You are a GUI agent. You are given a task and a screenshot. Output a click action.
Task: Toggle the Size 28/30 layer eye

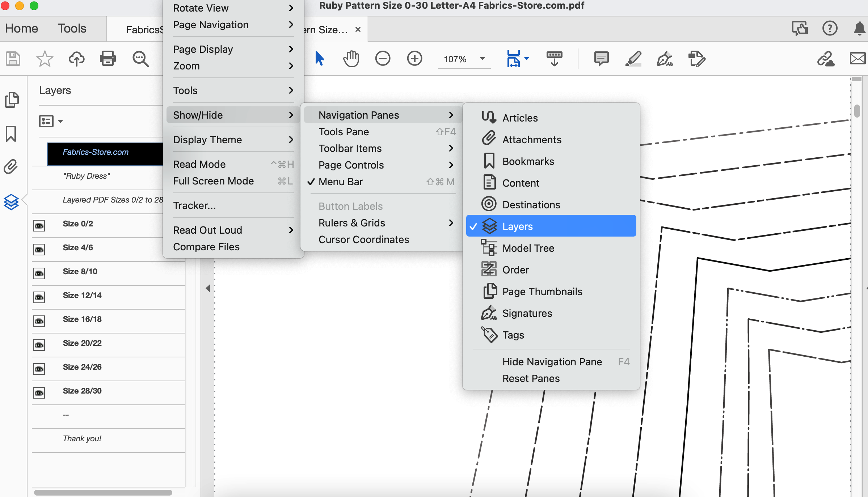[x=39, y=393]
